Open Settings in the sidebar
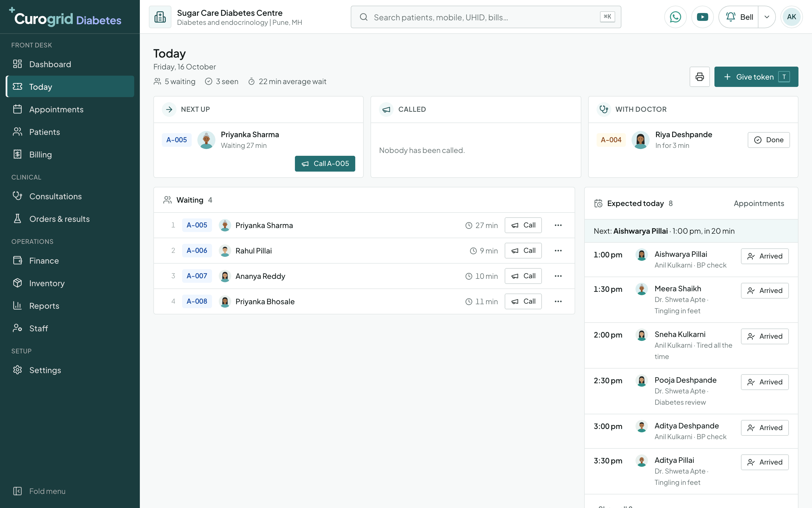Screen dimensions: 812x508 coord(70,370)
